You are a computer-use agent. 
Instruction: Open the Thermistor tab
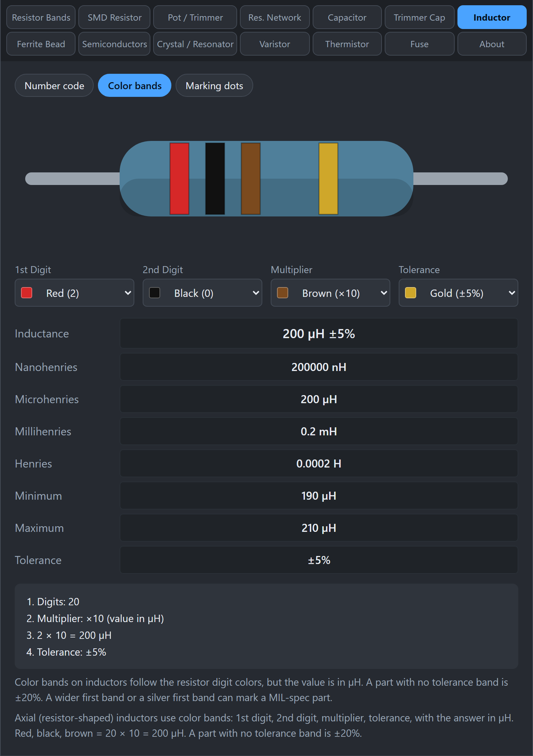(347, 44)
